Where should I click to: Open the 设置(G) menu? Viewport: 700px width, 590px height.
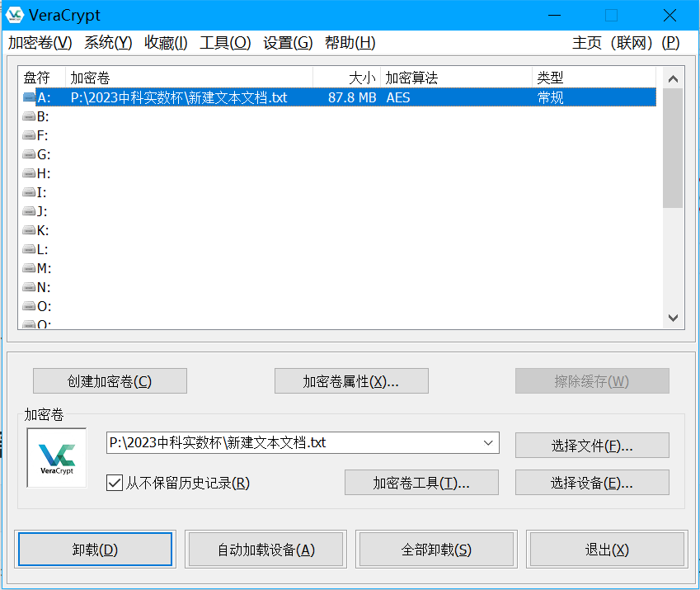[x=288, y=43]
